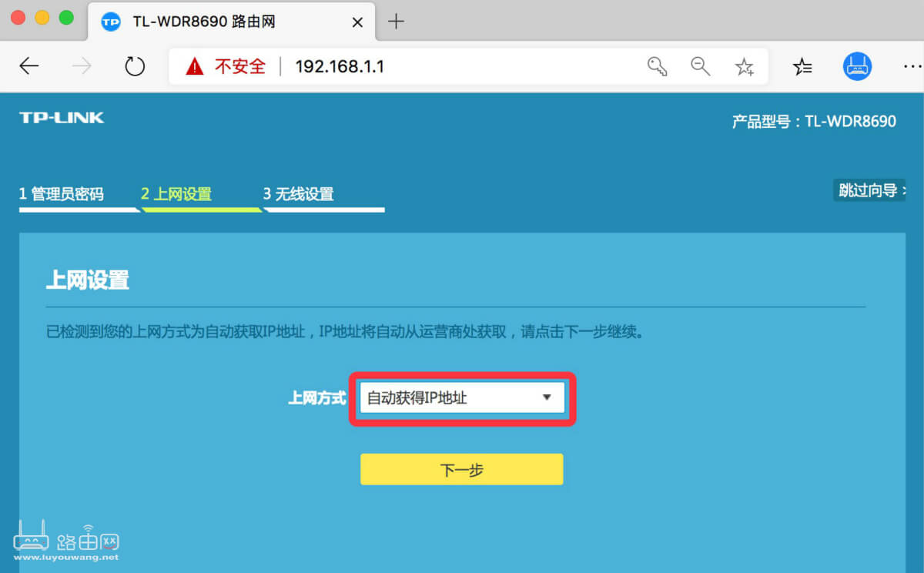The width and height of the screenshot is (924, 573).
Task: Navigate back using the browser arrow
Action: pos(29,66)
